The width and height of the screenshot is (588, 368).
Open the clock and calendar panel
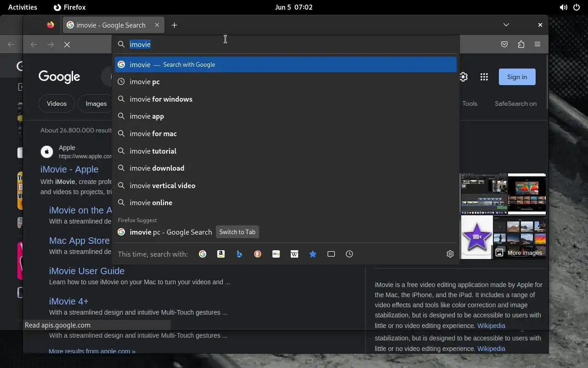294,7
